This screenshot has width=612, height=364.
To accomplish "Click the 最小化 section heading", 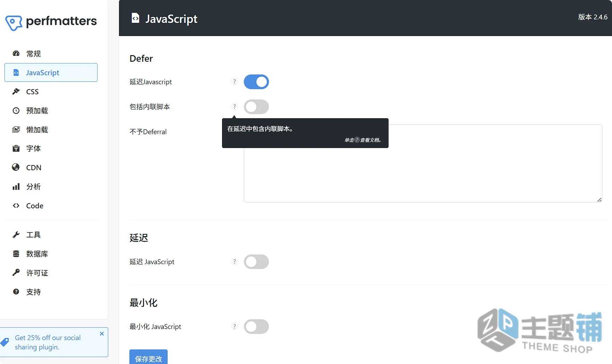I will click(143, 303).
